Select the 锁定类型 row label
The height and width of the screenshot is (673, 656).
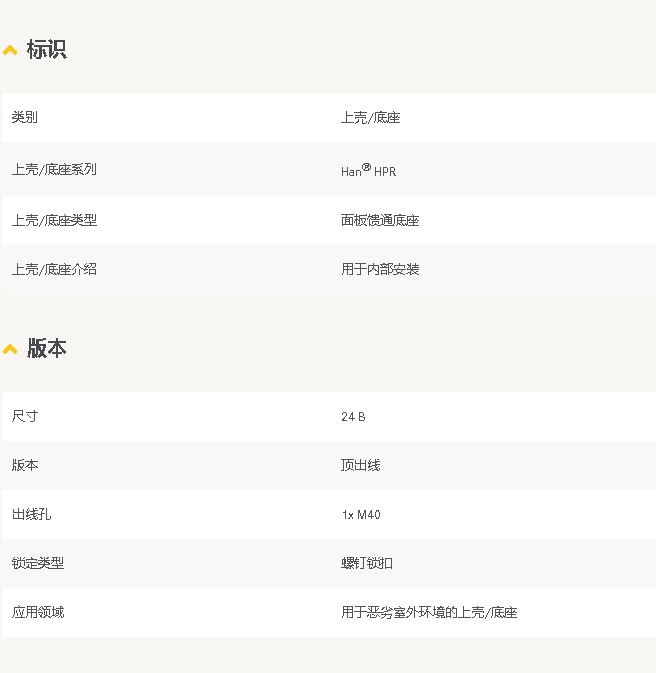click(x=38, y=563)
